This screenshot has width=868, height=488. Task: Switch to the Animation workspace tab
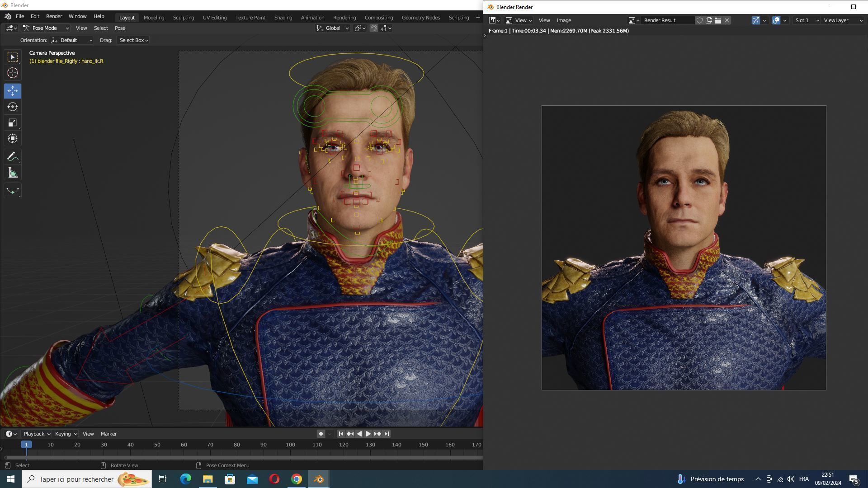point(312,18)
